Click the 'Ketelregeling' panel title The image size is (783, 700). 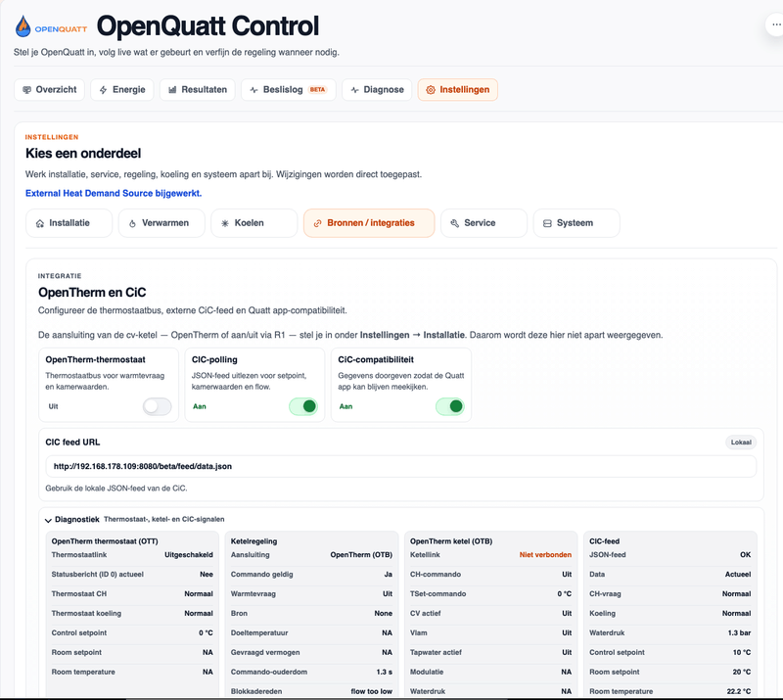point(253,541)
